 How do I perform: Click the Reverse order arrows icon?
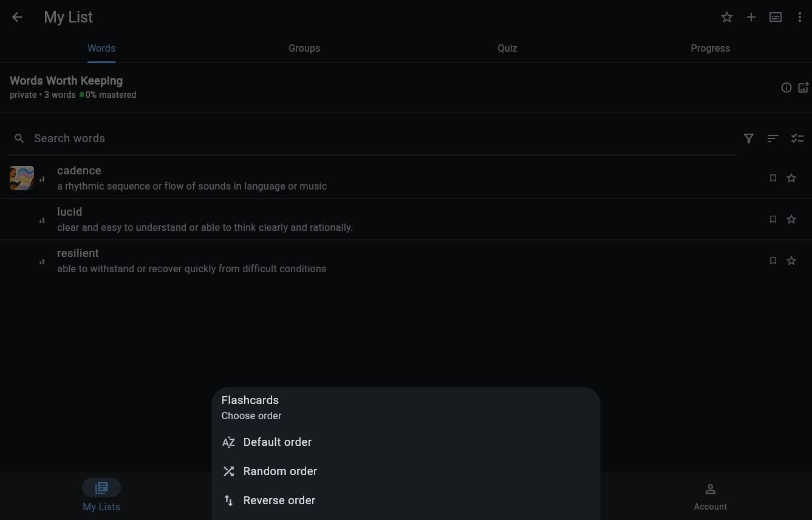click(x=228, y=501)
